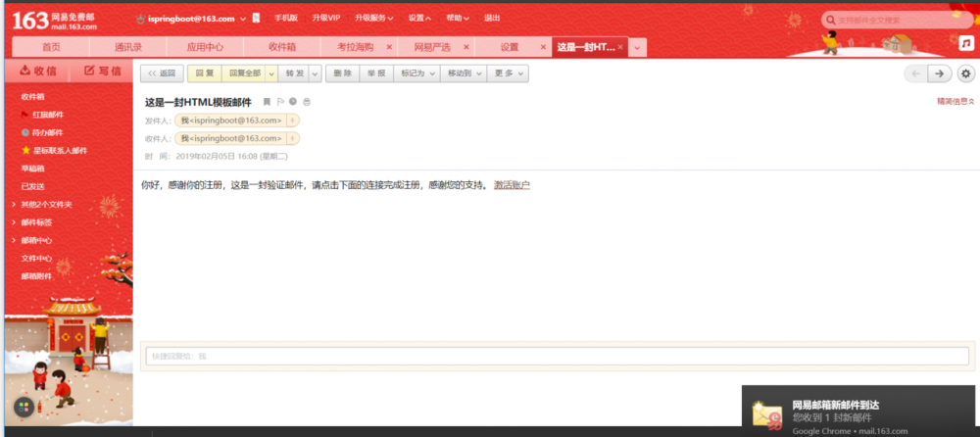
Task: Close the 网易严选 tab
Action: 466,47
